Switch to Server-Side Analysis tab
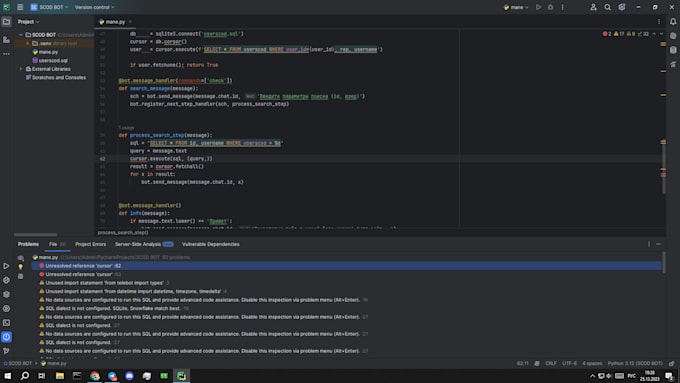 144,244
